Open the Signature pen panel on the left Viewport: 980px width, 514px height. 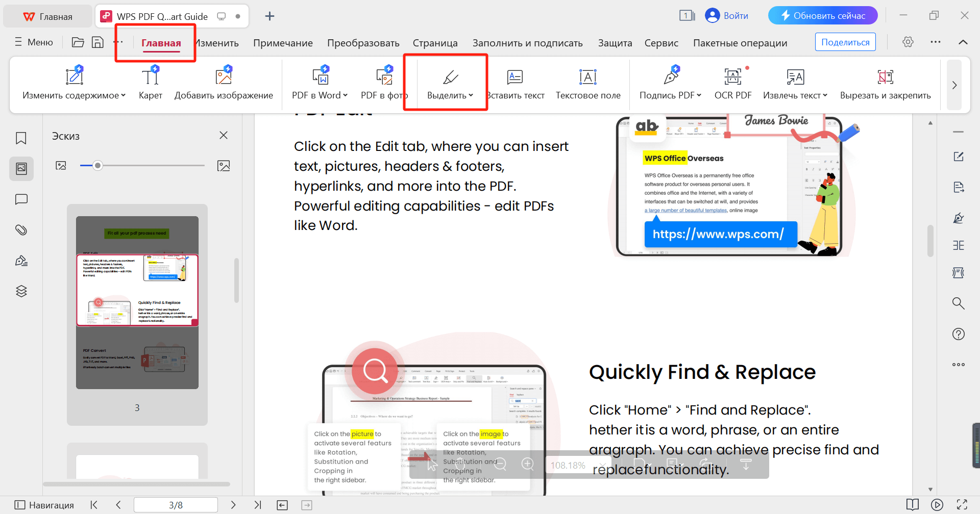tap(21, 260)
